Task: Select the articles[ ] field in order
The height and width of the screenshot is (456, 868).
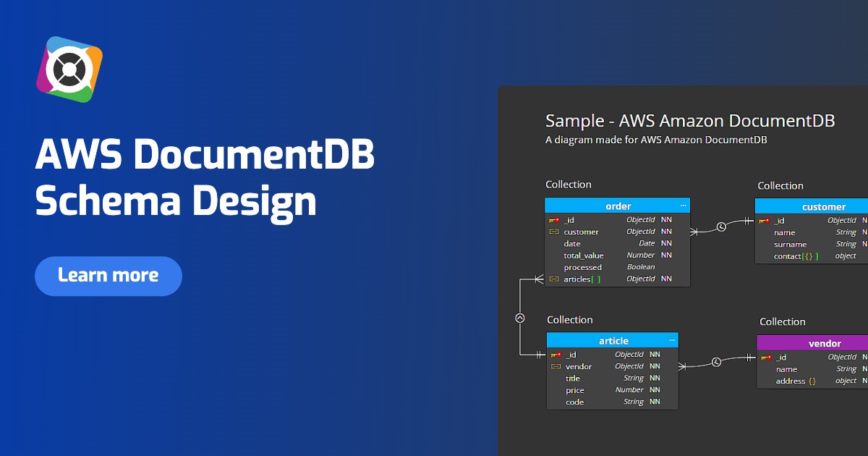Action: point(582,279)
